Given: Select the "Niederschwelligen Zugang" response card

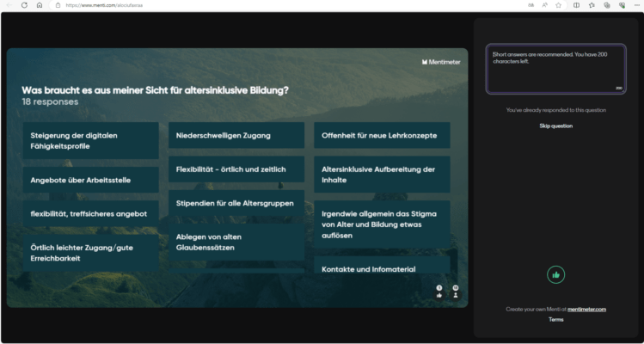Looking at the screenshot, I should tap(236, 135).
